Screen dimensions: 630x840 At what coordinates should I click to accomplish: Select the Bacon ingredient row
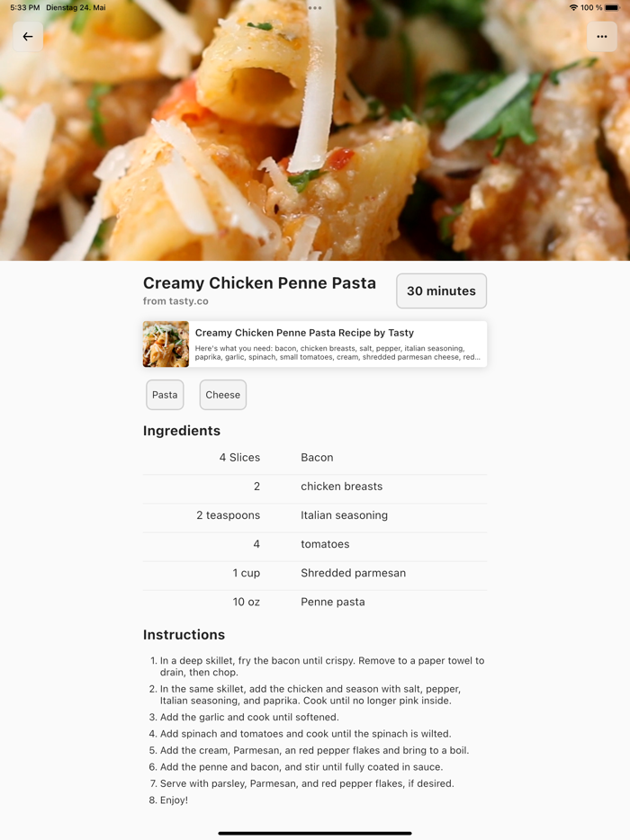[315, 458]
